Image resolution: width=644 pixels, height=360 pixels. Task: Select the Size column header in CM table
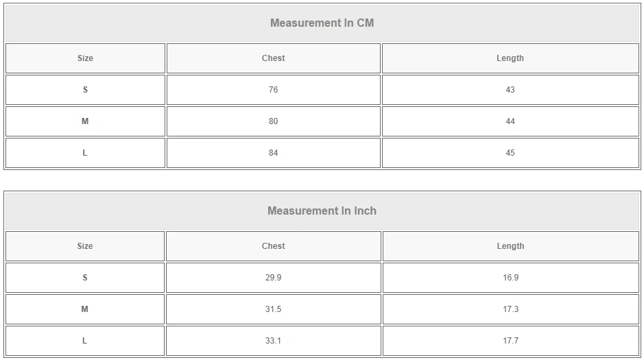85,58
